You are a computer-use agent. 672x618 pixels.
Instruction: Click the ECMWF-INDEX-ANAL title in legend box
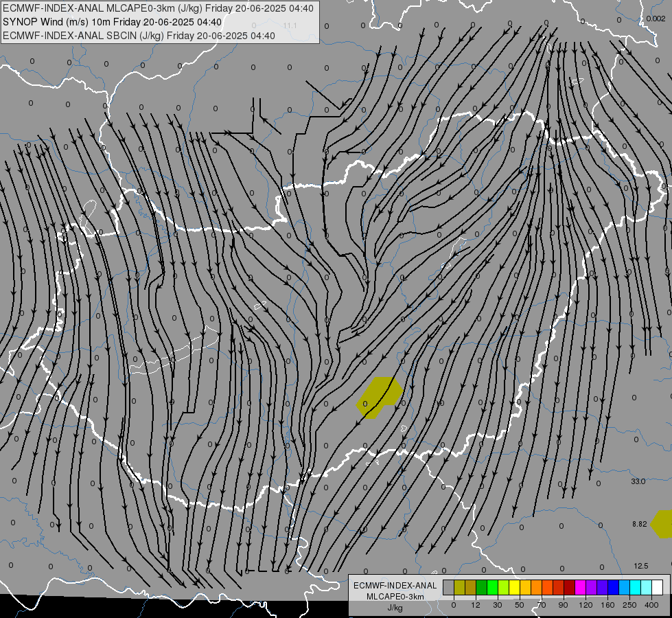[x=395, y=586]
